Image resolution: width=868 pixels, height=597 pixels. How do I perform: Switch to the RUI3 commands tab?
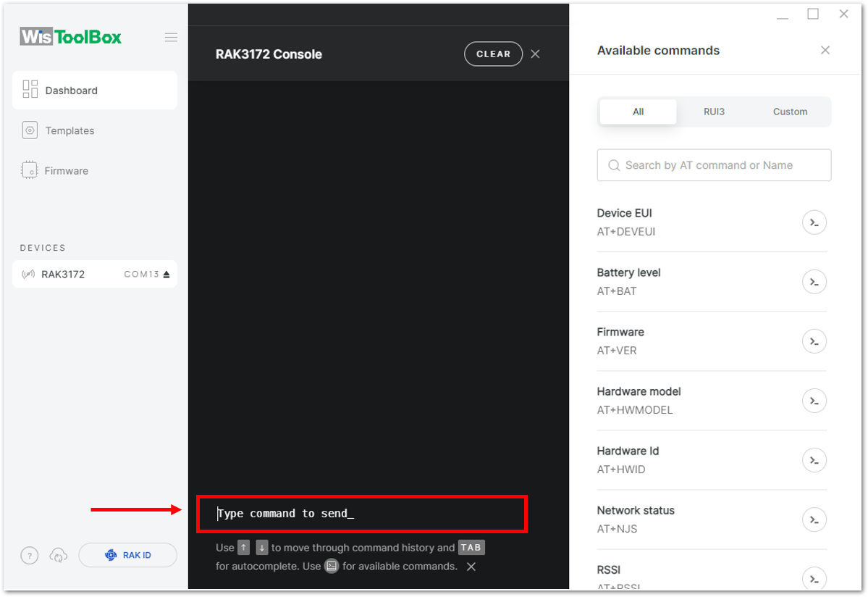(x=714, y=112)
